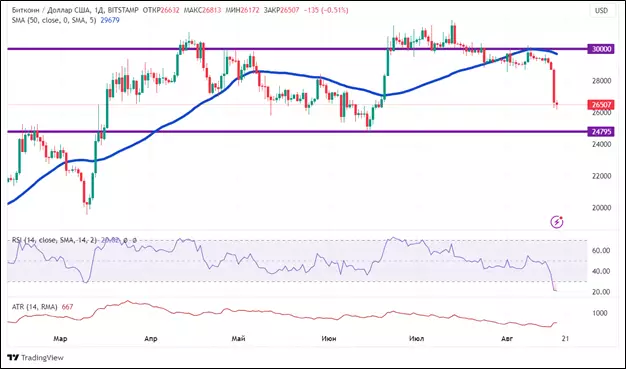Select the lower purple horizontal line at 24795
Viewport: 626px width, 369px height.
coord(297,131)
